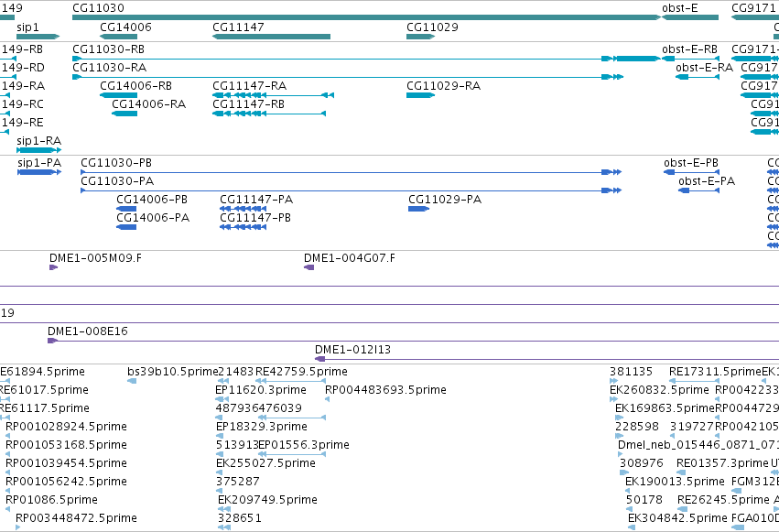Select the CG14006 gene feature
The width and height of the screenshot is (779, 532).
pyautogui.click(x=118, y=37)
